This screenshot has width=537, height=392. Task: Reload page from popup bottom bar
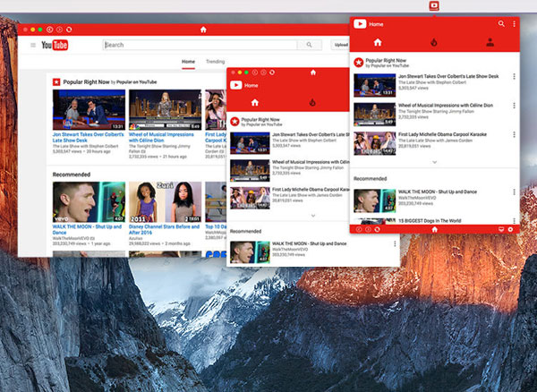(x=377, y=229)
